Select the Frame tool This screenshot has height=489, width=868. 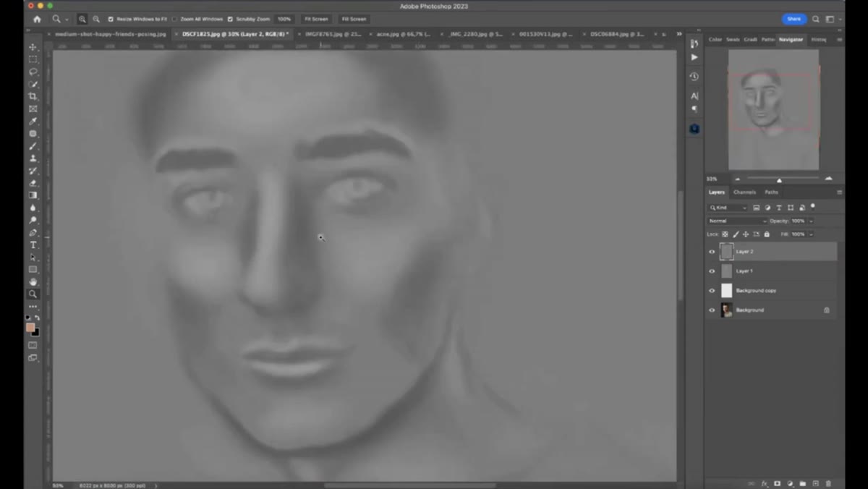pyautogui.click(x=33, y=109)
